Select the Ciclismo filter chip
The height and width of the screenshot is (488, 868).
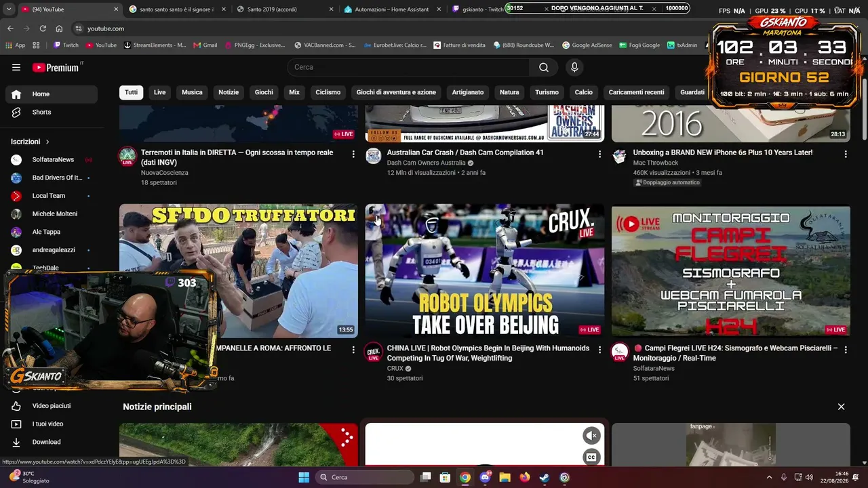click(328, 92)
